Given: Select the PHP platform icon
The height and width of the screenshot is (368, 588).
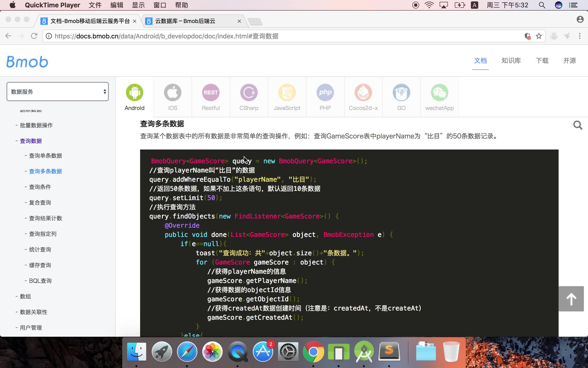Looking at the screenshot, I should pos(325,92).
